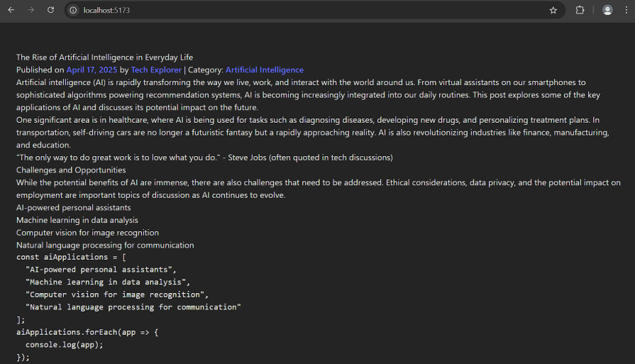Bookmark this page with the star icon

pyautogui.click(x=553, y=11)
